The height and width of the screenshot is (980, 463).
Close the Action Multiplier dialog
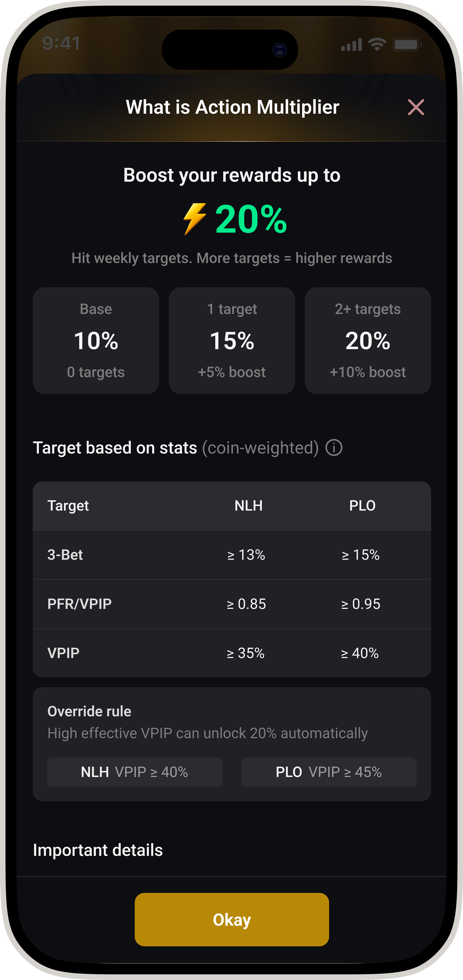pos(416,107)
